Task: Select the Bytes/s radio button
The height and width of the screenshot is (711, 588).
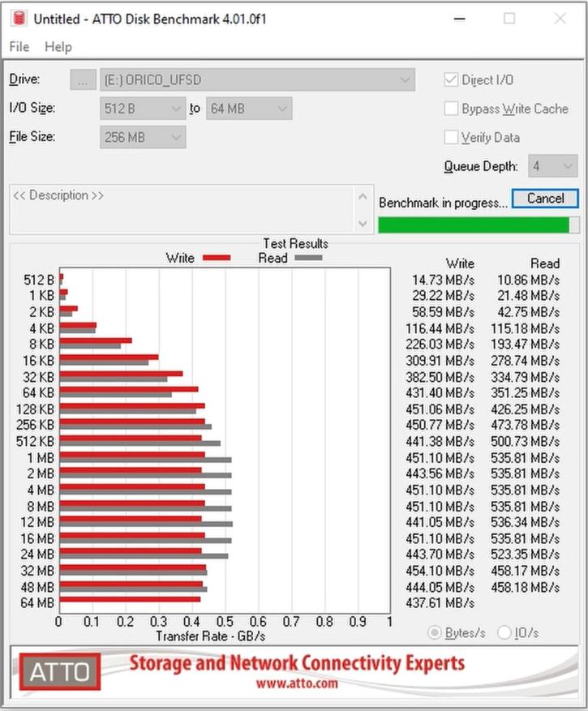Action: click(x=435, y=632)
